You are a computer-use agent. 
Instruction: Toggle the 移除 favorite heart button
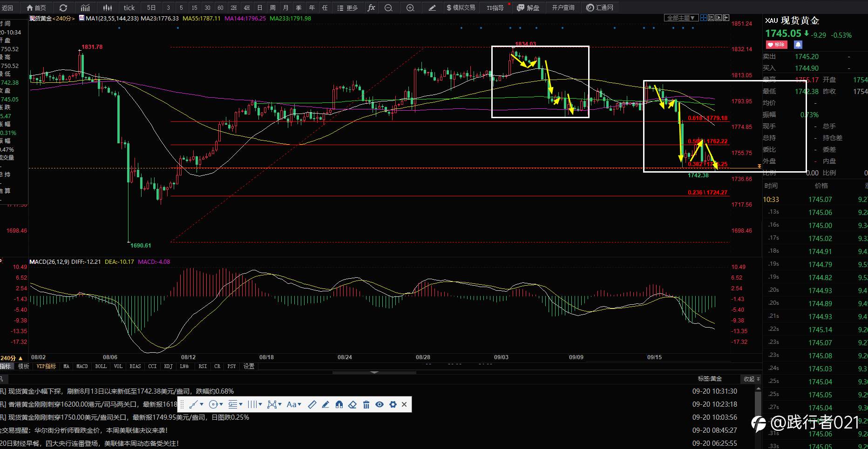[776, 45]
